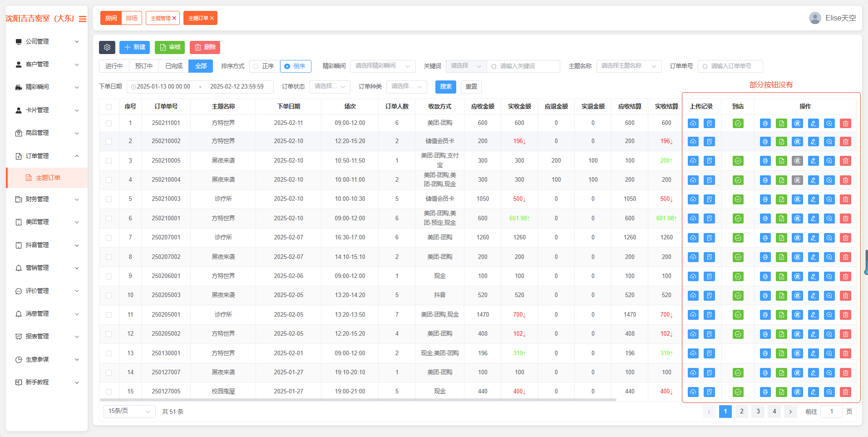The width and height of the screenshot is (868, 437).
Task: Select 主题订单 in the sidebar menu
Action: pos(47,178)
